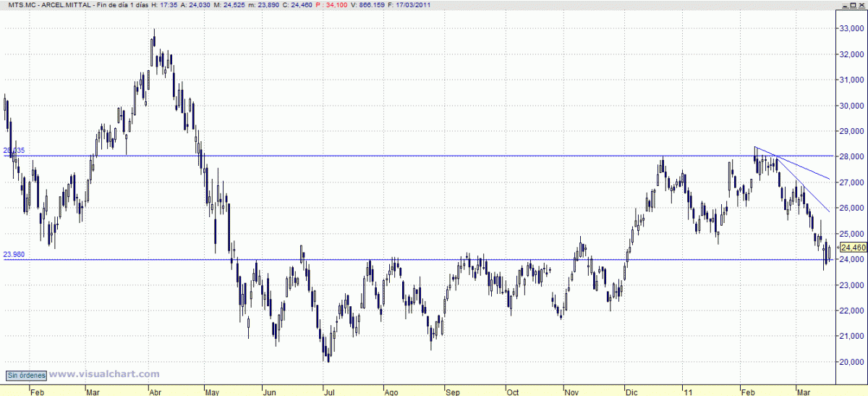Follow the www.visualchart.com watermark link
Viewport: 868px width, 396px height.
[x=104, y=374]
